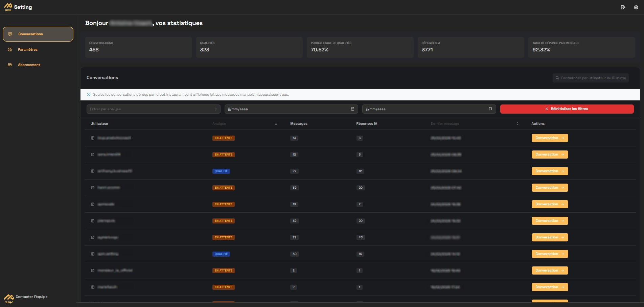Open Conversation button in first row
644x307 pixels.
click(550, 138)
